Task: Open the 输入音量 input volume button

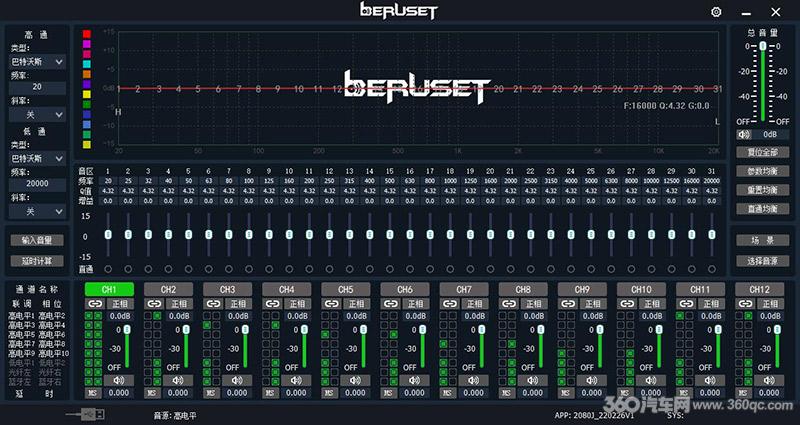Action: (x=37, y=240)
